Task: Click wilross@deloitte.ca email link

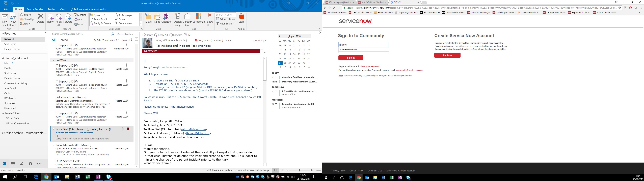Action: (x=193, y=129)
